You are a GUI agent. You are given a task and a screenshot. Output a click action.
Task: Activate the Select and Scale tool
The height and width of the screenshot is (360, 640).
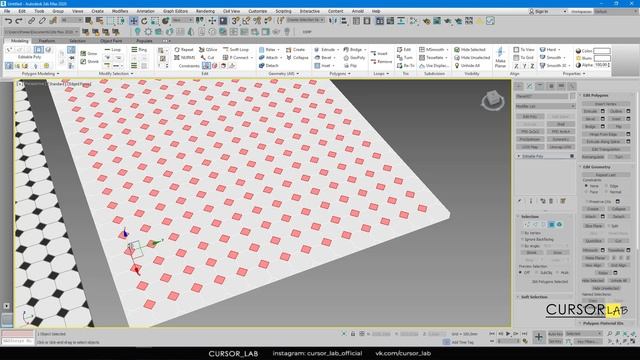155,21
